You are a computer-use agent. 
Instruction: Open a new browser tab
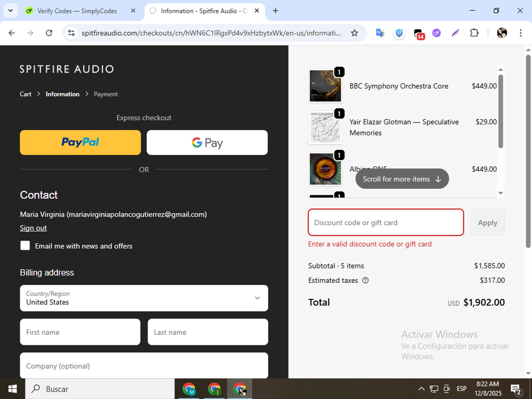(275, 11)
